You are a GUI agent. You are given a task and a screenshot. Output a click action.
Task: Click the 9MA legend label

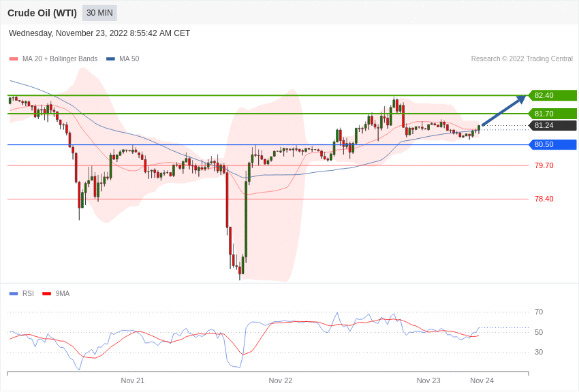(x=63, y=294)
